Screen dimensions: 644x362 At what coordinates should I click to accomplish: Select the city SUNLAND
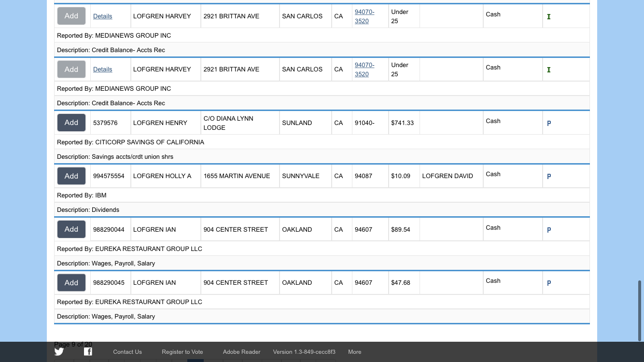click(x=297, y=123)
